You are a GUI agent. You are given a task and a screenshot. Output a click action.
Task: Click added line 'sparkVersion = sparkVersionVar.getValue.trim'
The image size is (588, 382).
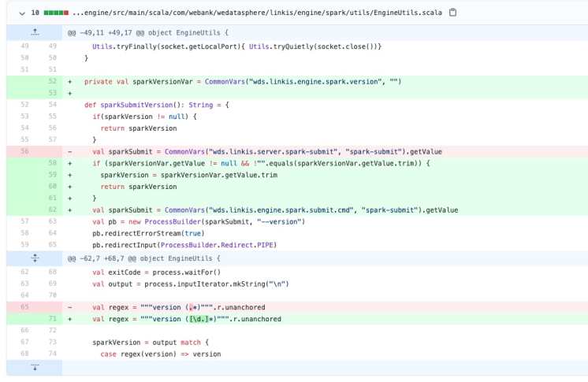click(188, 175)
